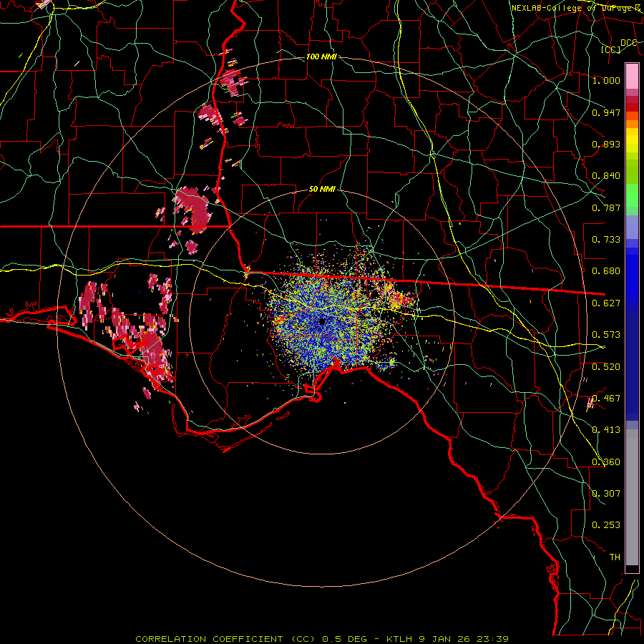Screen dimensions: 644x644
Task: Click the KTLH station ID in caption
Action: point(401,639)
